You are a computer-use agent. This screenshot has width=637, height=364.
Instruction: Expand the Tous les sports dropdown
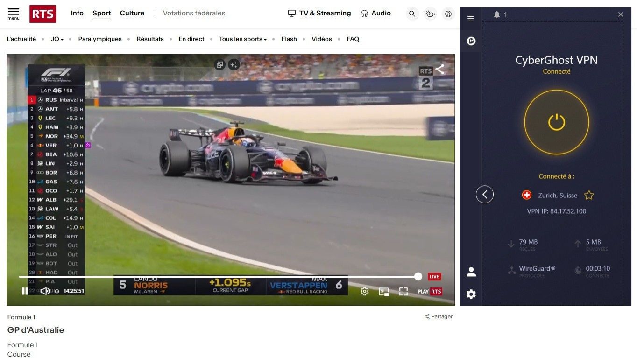[242, 39]
